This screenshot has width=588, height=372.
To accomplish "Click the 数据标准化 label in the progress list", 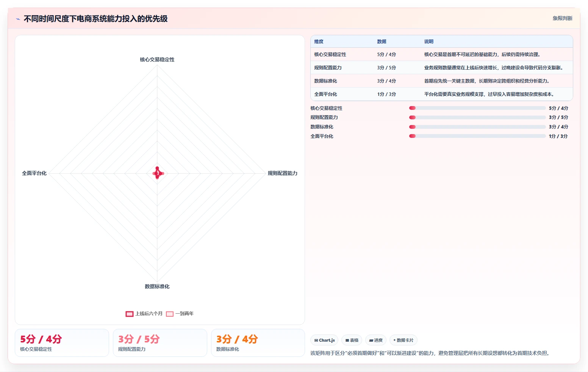I will [x=322, y=127].
